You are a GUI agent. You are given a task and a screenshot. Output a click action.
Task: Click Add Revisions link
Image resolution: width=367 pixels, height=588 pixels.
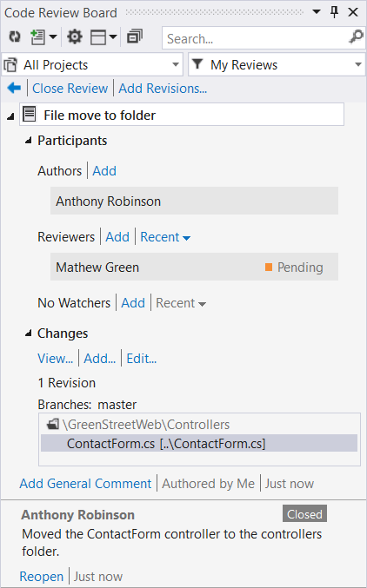pos(163,88)
